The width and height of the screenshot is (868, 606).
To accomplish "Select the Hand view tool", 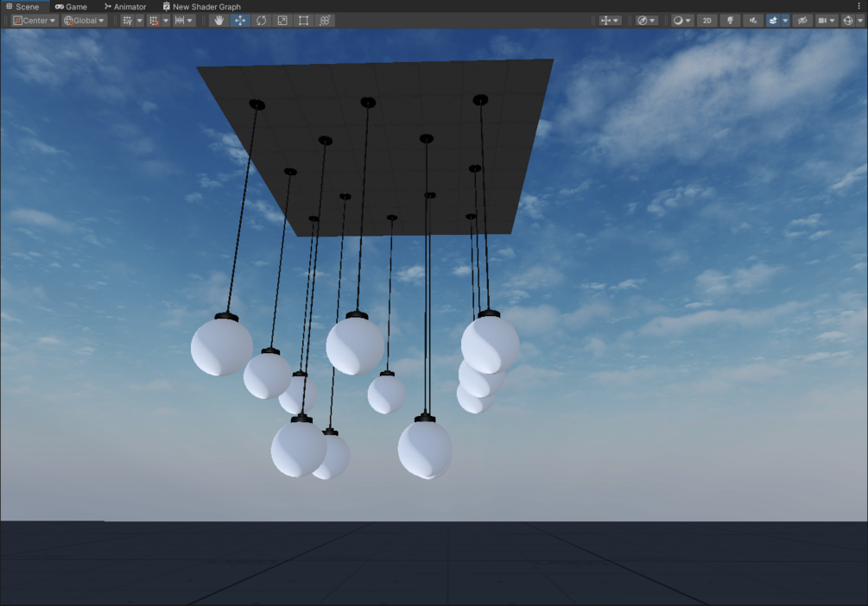I will (219, 21).
